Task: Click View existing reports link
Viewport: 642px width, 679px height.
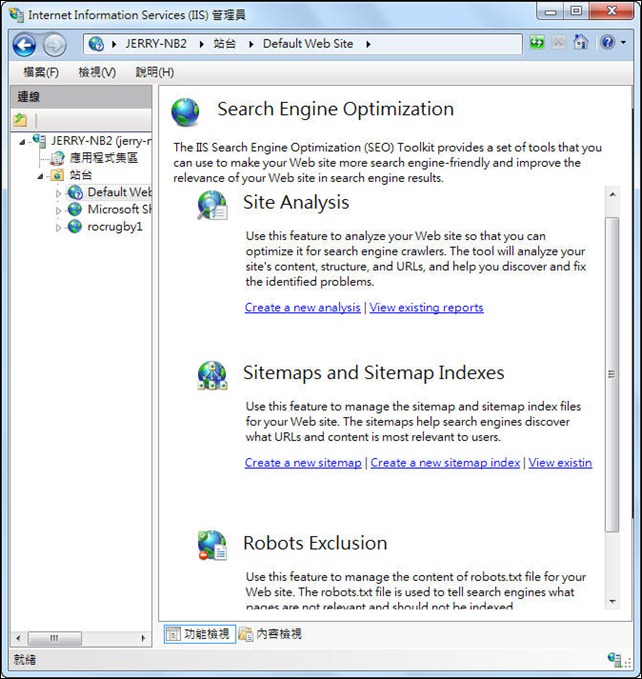Action: tap(426, 307)
